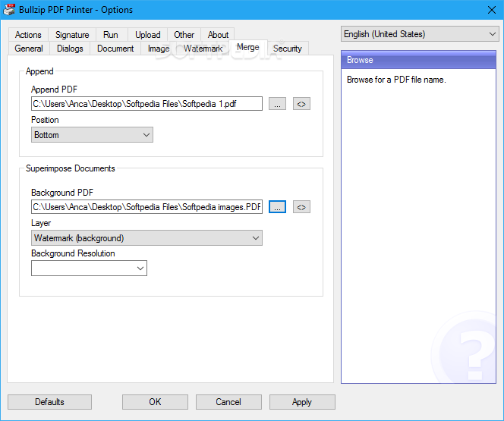Click the 'Layer' label
Image resolution: width=504 pixels, height=421 pixels.
click(41, 223)
